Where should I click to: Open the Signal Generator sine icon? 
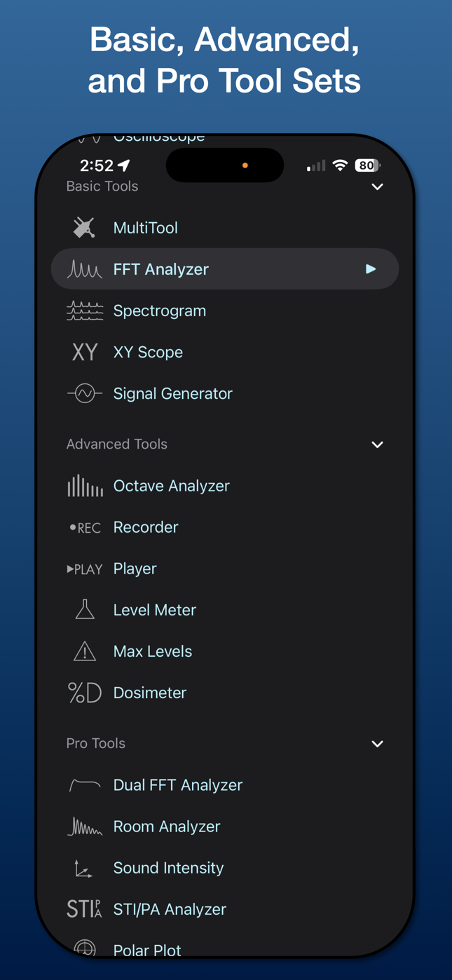(x=84, y=393)
